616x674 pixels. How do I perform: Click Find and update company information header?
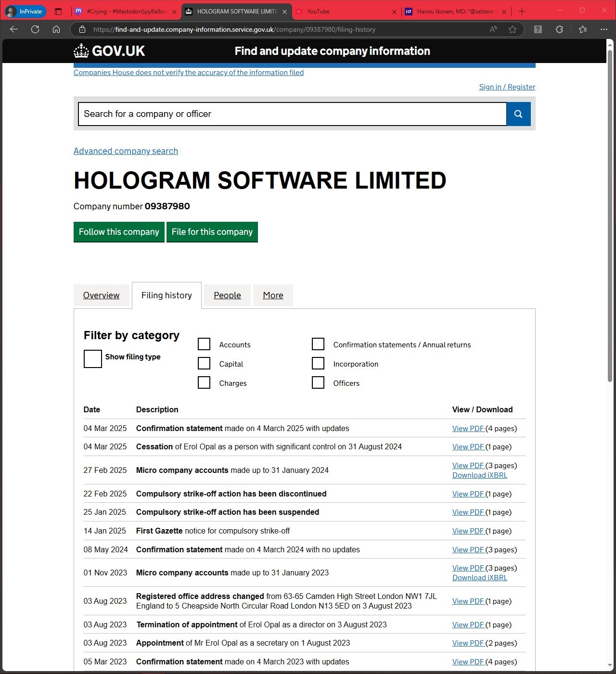point(333,51)
